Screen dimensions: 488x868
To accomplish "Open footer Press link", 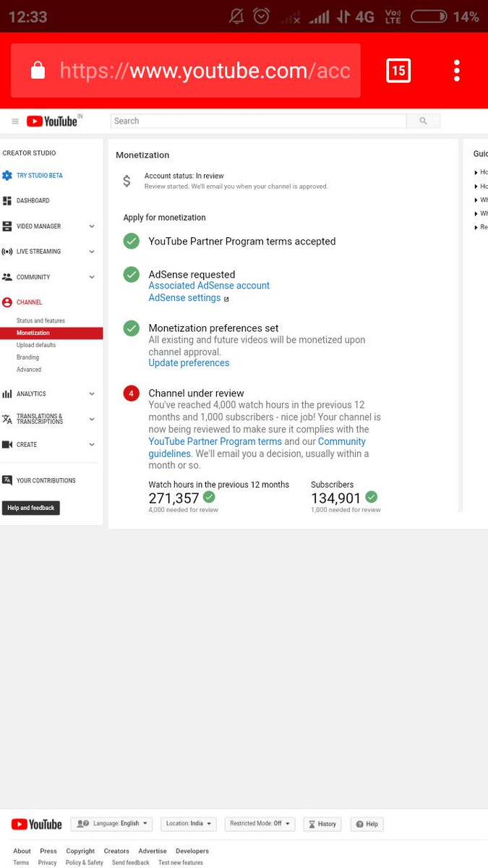I will click(48, 851).
